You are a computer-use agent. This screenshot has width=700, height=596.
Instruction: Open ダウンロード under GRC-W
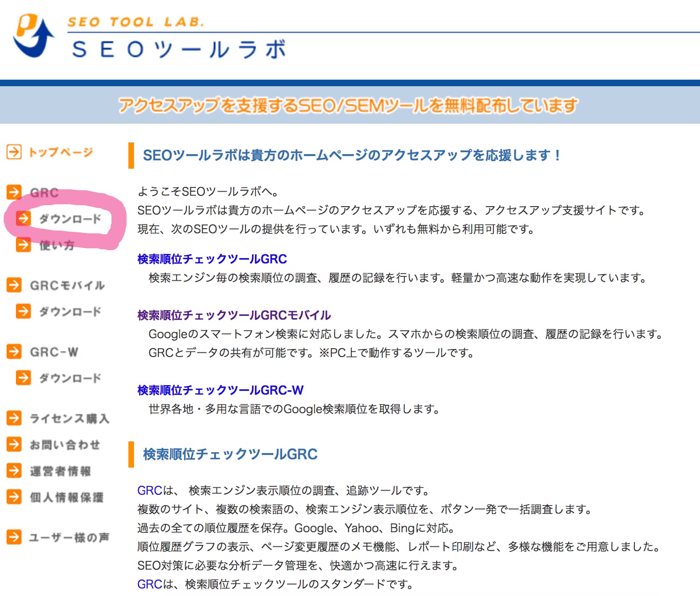(70, 378)
